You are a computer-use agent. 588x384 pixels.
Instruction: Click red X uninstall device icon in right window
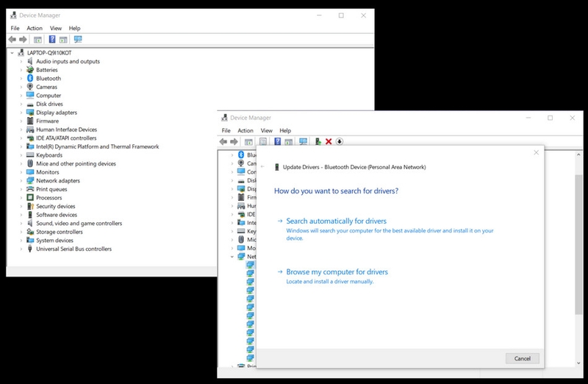pos(329,141)
